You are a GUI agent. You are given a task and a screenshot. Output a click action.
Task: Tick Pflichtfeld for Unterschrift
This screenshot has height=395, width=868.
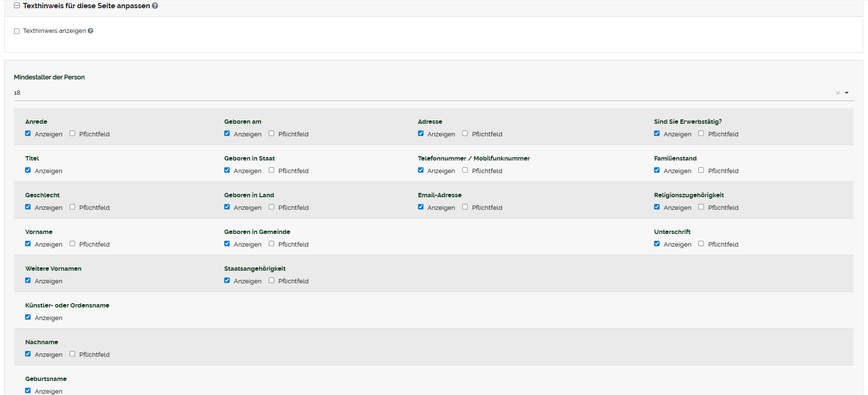pyautogui.click(x=701, y=244)
